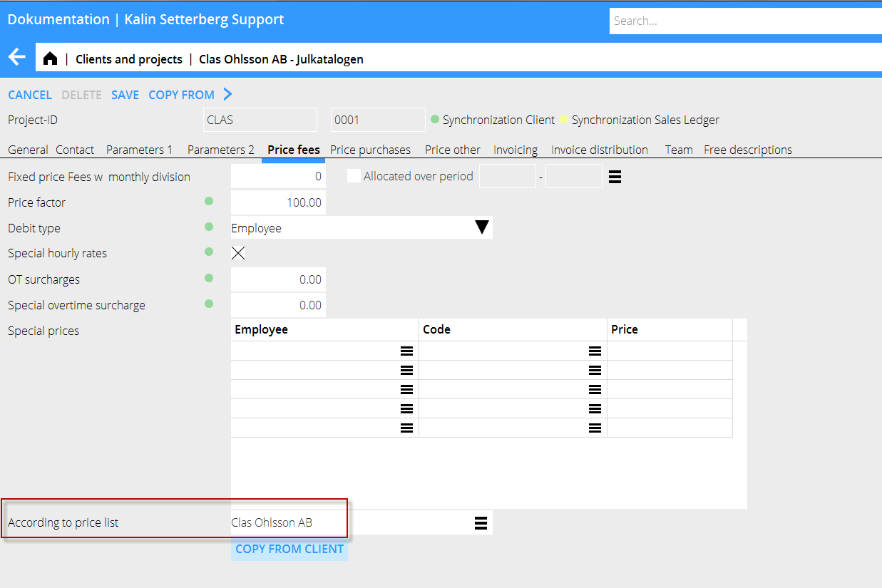The height and width of the screenshot is (588, 882).
Task: Click the SAVE button
Action: coord(125,95)
